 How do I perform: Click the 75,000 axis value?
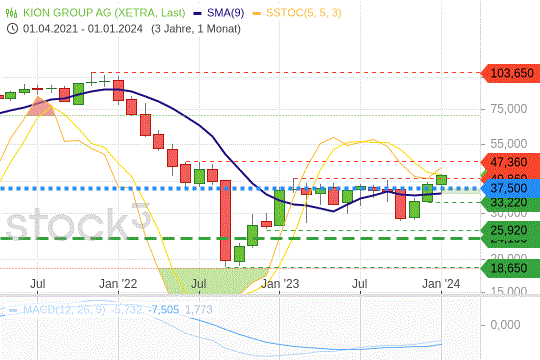(x=509, y=109)
